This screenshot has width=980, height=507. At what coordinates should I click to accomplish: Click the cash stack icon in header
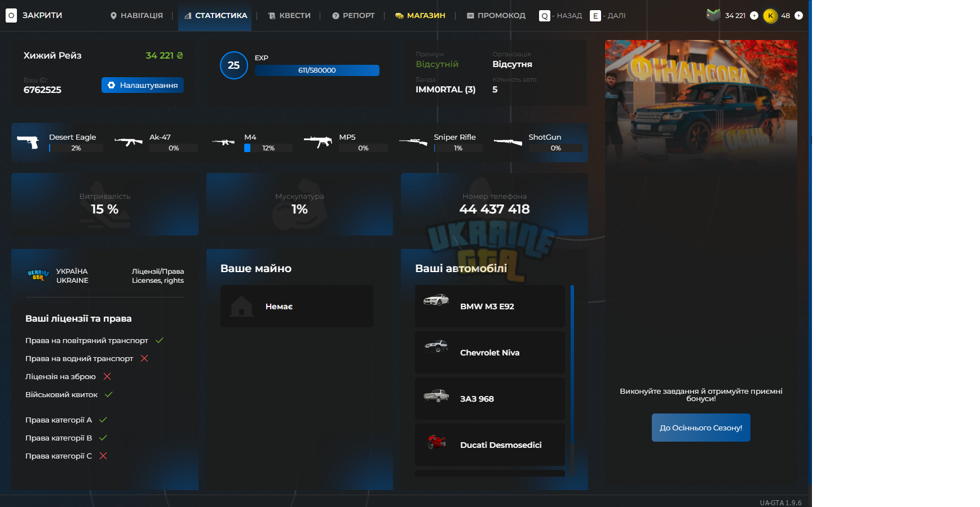(x=713, y=15)
